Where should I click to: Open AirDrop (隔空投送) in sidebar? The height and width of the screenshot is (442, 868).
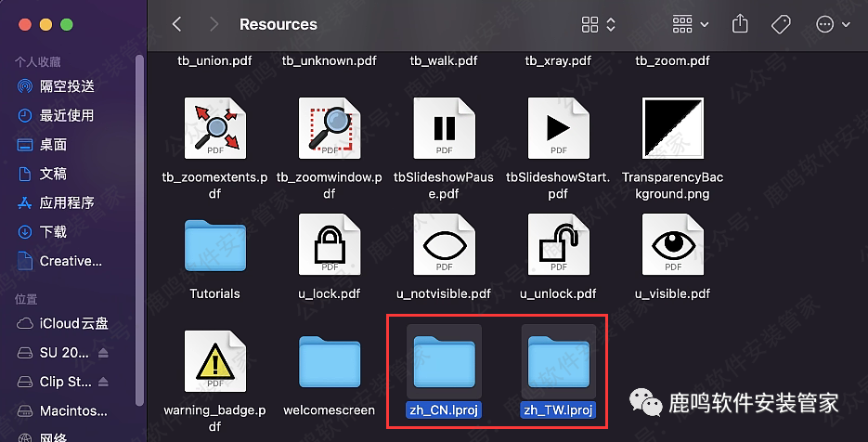tap(67, 86)
